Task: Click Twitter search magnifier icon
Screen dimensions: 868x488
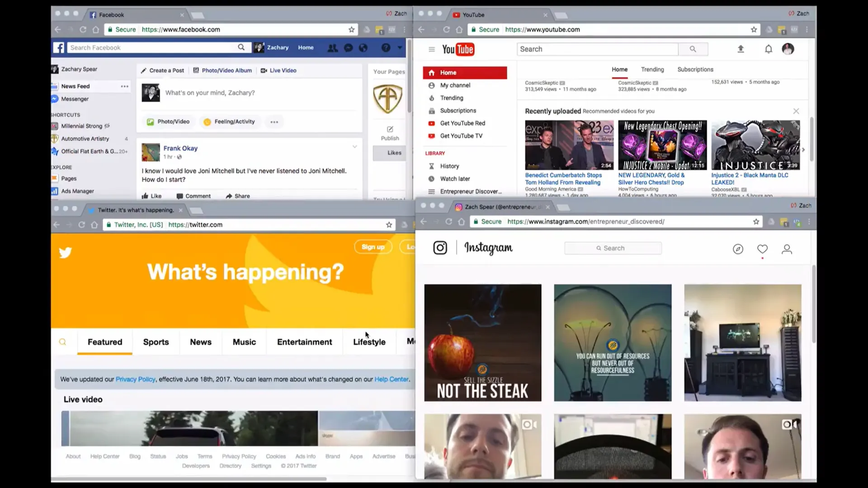Action: pyautogui.click(x=63, y=342)
